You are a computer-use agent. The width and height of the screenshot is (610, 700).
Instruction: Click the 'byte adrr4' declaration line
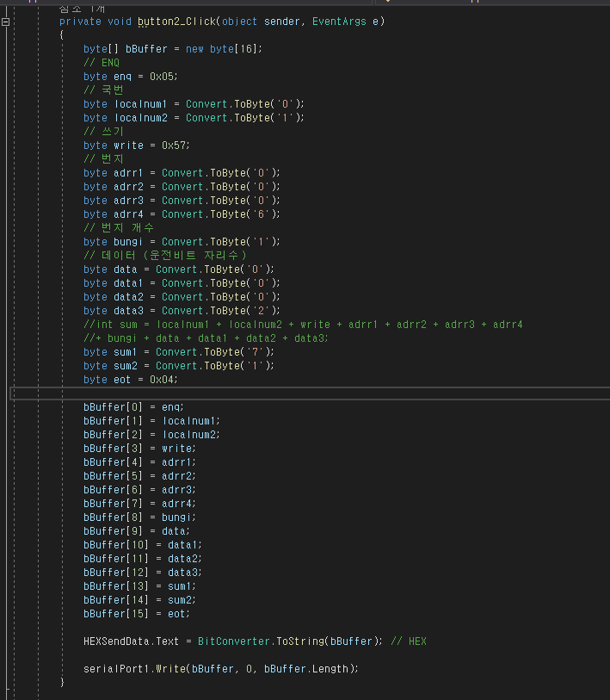(182, 214)
